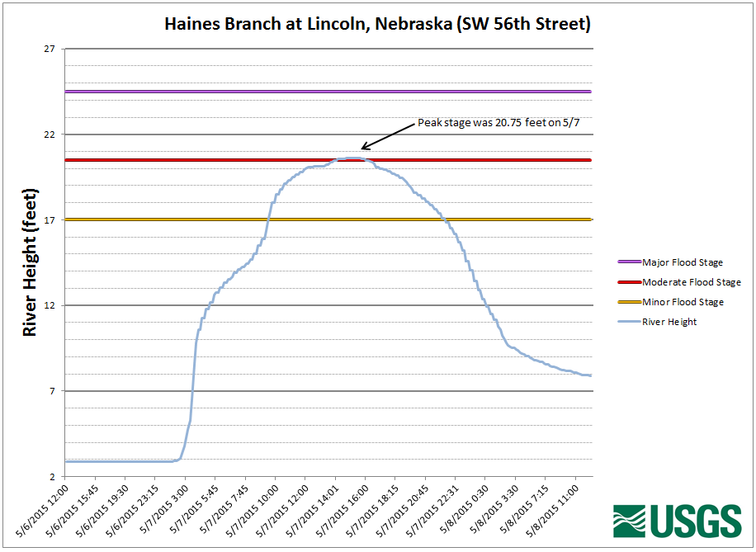
Task: Click the x-axis label 5/7/2015 12:00
Action: 281,512
